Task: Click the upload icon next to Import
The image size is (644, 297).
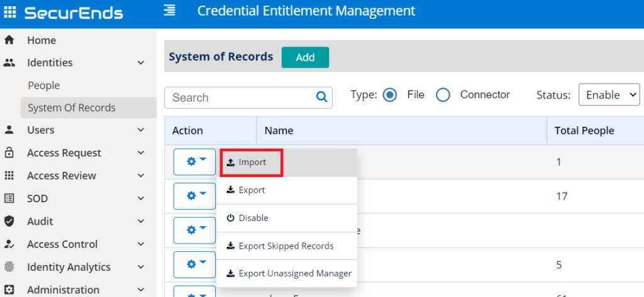Action: (x=230, y=162)
